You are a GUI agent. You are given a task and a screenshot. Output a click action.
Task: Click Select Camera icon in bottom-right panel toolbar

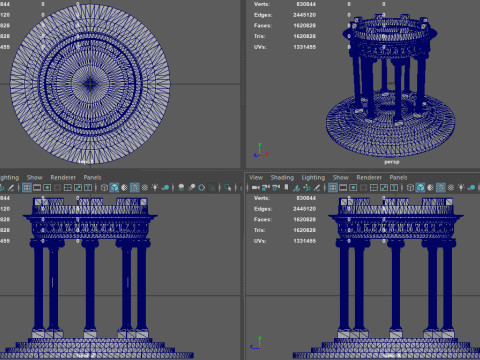pos(256,188)
